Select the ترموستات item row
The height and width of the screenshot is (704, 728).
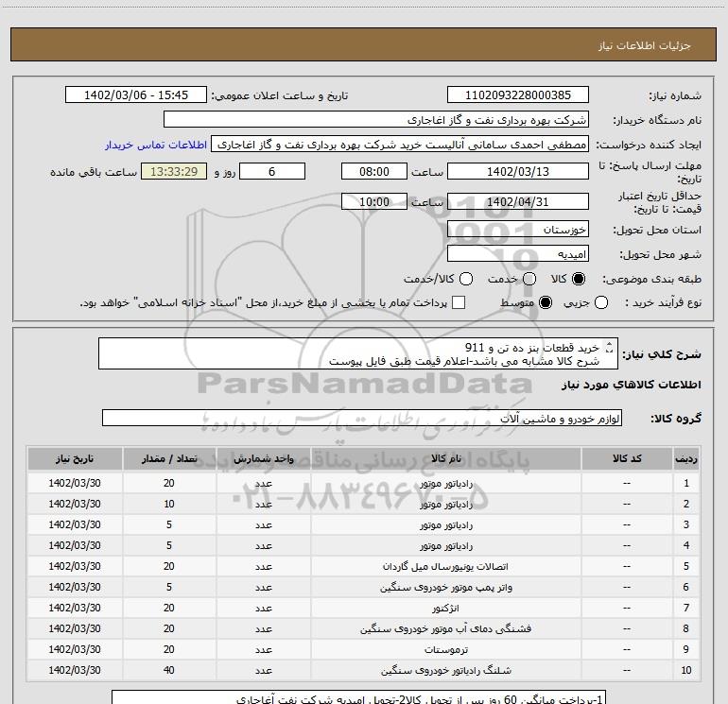point(363,650)
